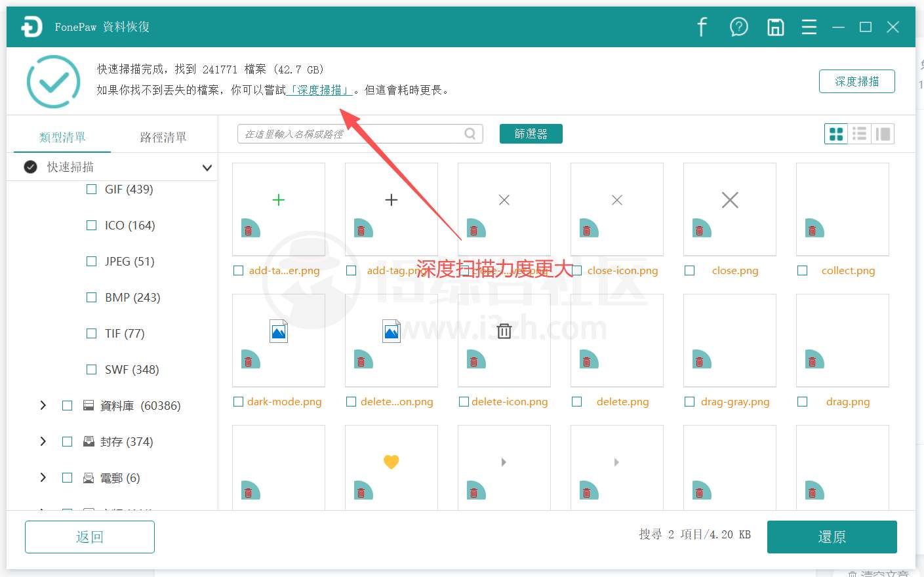Open the 篩選器 filter menu
Image resolution: width=924 pixels, height=577 pixels.
click(531, 133)
